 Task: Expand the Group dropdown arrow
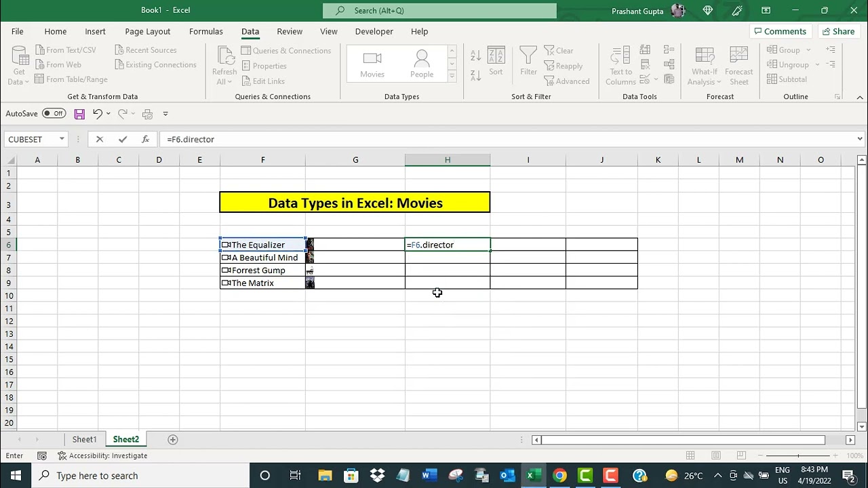pos(807,50)
